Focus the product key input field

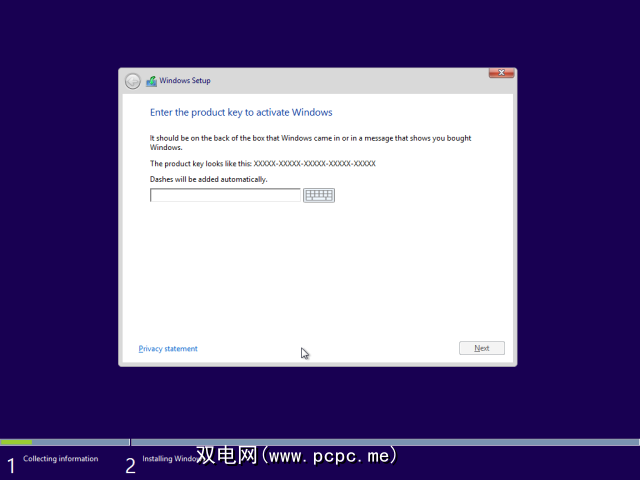click(225, 195)
